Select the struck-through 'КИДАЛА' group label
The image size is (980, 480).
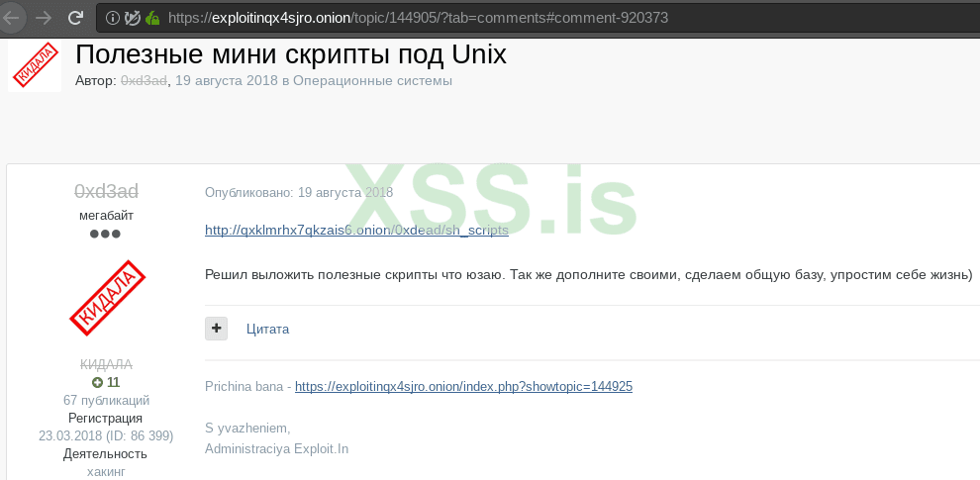click(106, 364)
